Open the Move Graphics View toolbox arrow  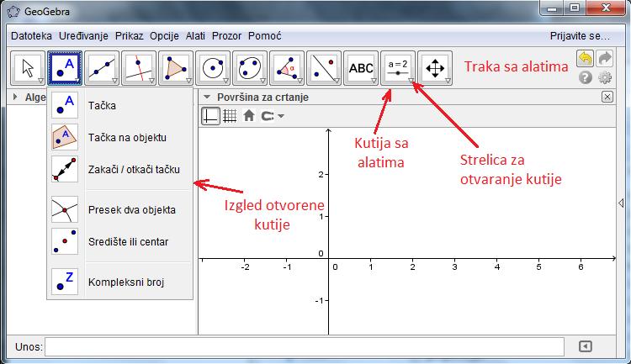[x=448, y=81]
